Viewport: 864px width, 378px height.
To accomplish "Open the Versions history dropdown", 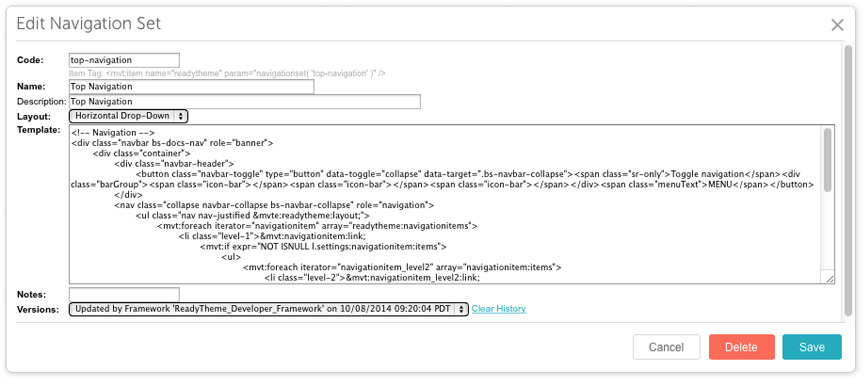I will point(269,309).
